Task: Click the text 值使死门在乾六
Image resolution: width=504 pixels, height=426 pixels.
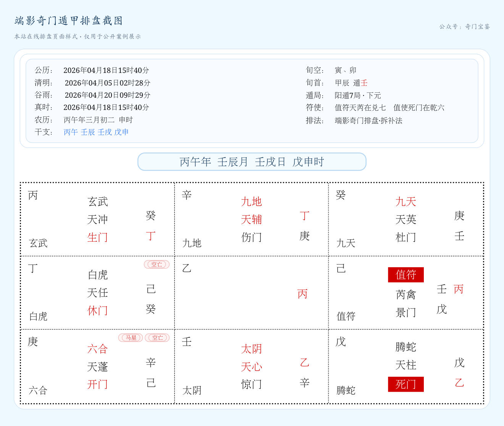Action: pos(419,108)
